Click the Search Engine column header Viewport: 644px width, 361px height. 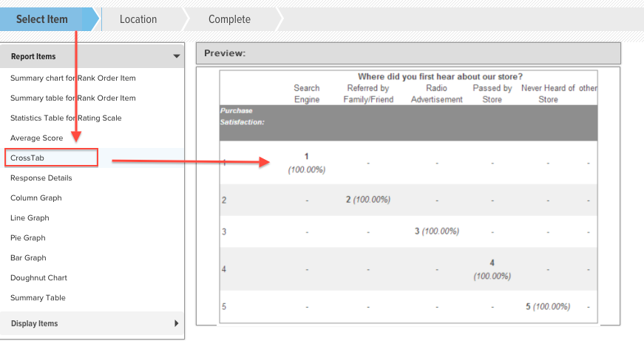307,94
